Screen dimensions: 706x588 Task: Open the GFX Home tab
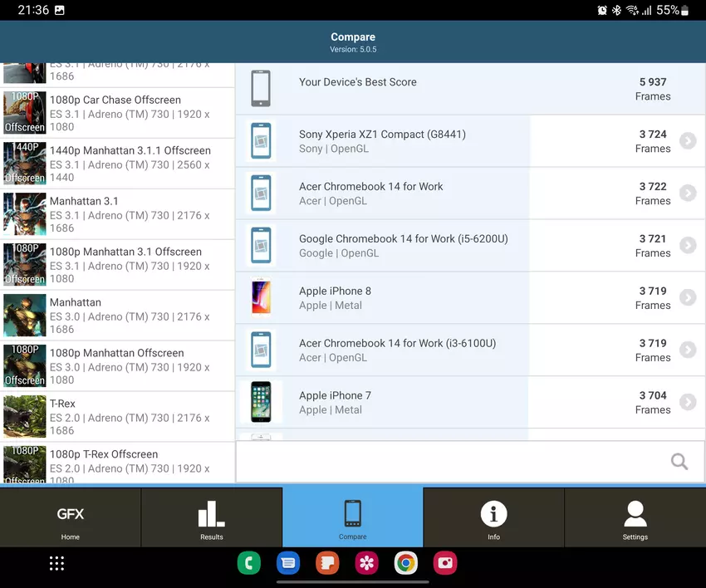[x=70, y=518]
